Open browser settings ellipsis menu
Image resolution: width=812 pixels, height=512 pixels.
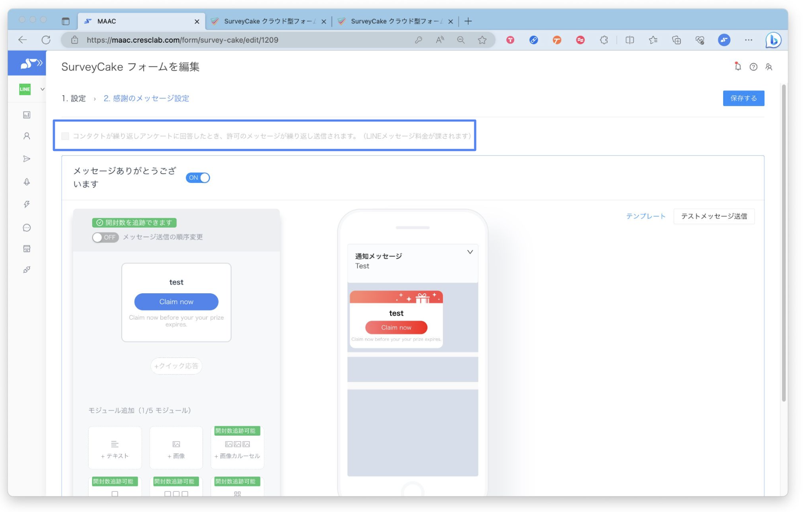[748, 40]
